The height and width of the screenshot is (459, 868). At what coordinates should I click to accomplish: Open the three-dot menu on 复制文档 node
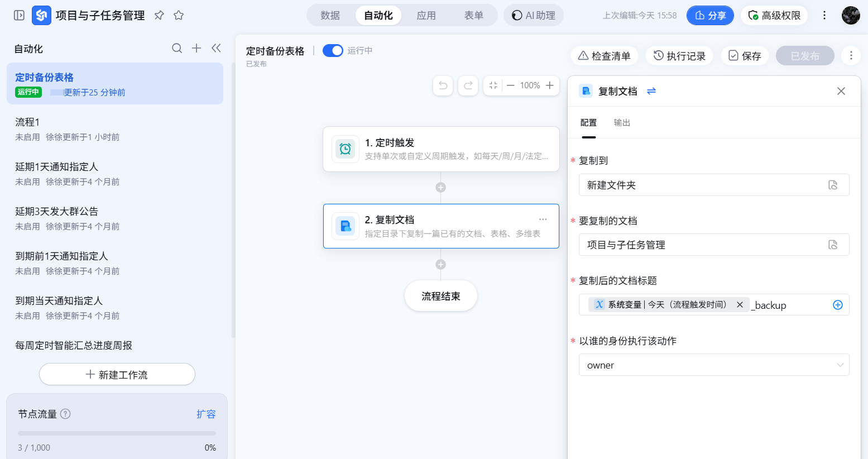543,219
